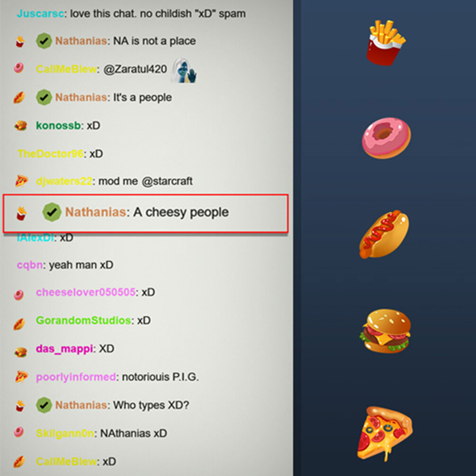The width and height of the screenshot is (476, 476).
Task: Open Juscarsc username at top of chat
Action: tap(40, 14)
